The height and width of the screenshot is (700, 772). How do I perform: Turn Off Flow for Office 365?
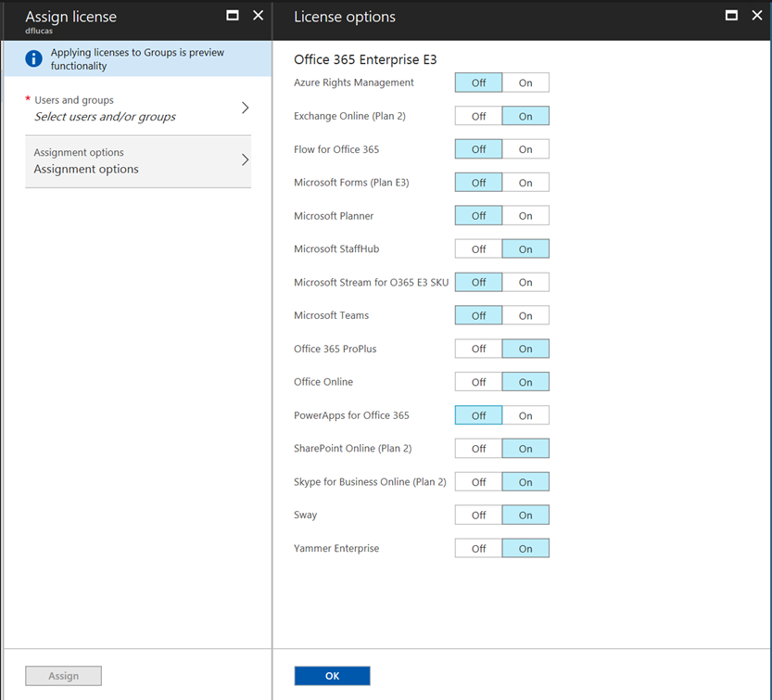(x=478, y=149)
